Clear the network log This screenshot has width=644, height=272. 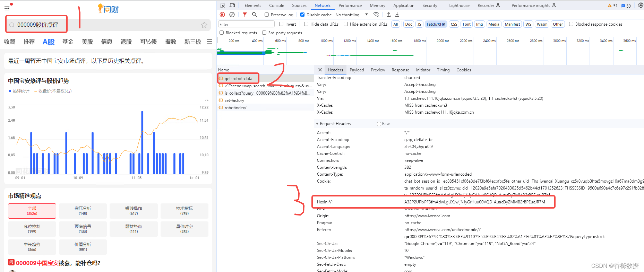232,15
